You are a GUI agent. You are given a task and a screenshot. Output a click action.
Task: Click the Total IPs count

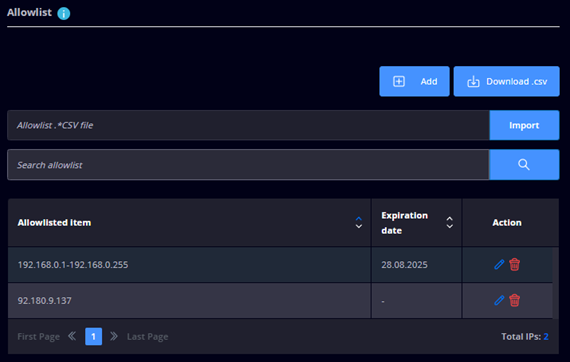click(546, 337)
